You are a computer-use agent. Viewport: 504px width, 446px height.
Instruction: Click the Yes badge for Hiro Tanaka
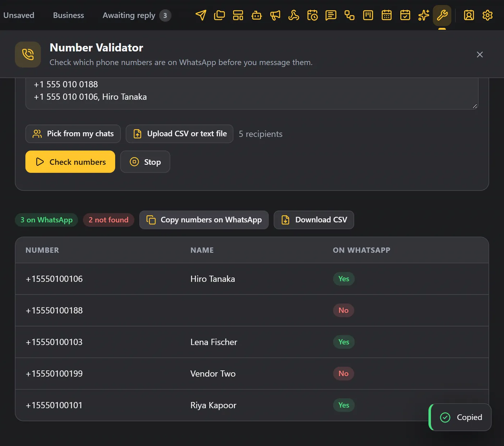point(344,279)
